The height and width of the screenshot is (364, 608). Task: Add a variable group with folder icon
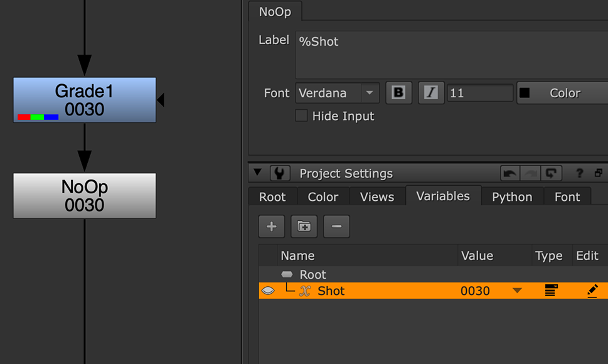point(304,227)
